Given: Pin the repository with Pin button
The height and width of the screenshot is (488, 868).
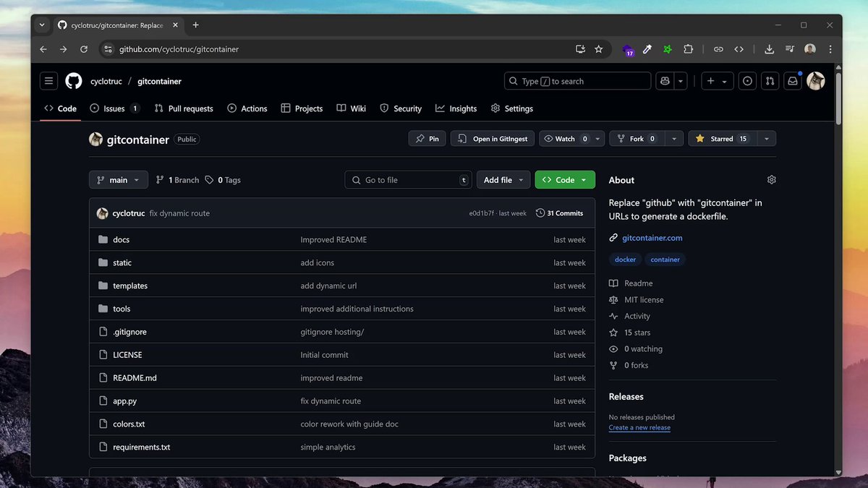Looking at the screenshot, I should click(427, 139).
